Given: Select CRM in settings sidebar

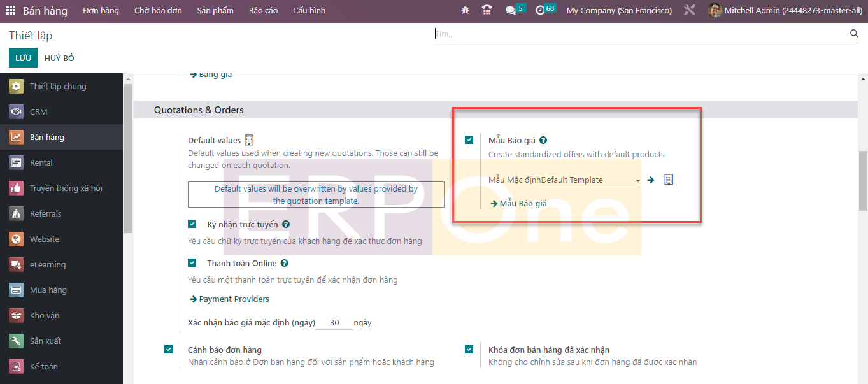Looking at the screenshot, I should [39, 111].
